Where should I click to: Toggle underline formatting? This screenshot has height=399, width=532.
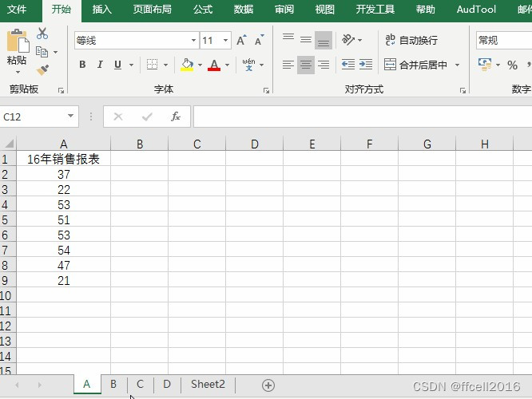(117, 65)
